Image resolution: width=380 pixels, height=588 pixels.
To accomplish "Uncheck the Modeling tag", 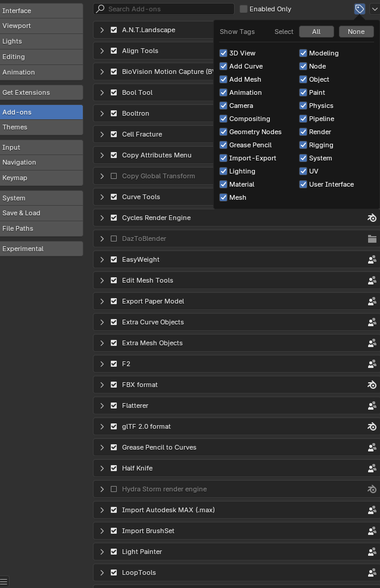I will [x=303, y=53].
